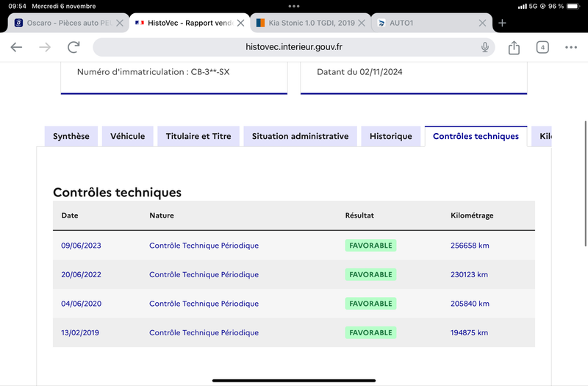Click the Datant du 02/11/2024 text
The image size is (588, 386).
tap(359, 72)
